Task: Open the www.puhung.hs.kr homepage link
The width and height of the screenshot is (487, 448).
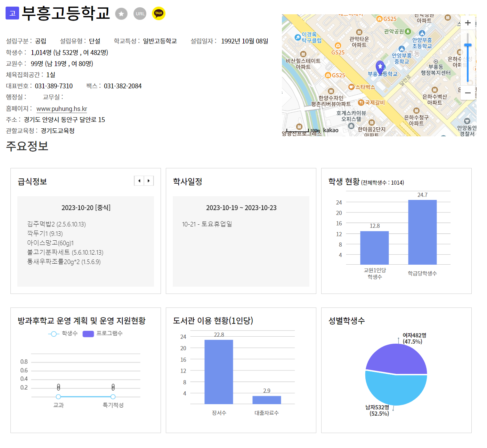Action: click(x=62, y=109)
